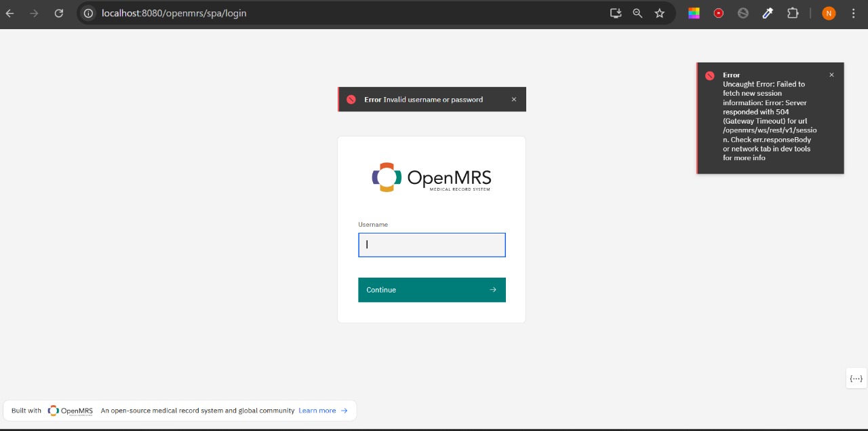Bookmark this page with the star
This screenshot has height=431, width=868.
pyautogui.click(x=660, y=13)
